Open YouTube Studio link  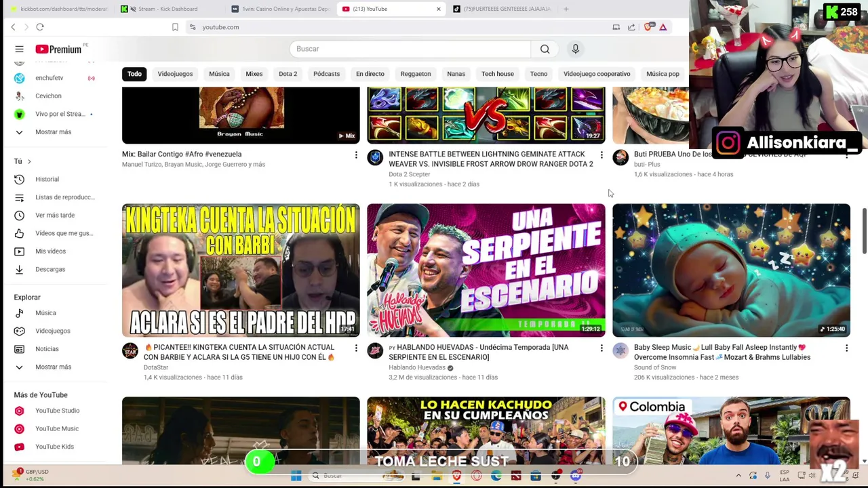coord(54,411)
